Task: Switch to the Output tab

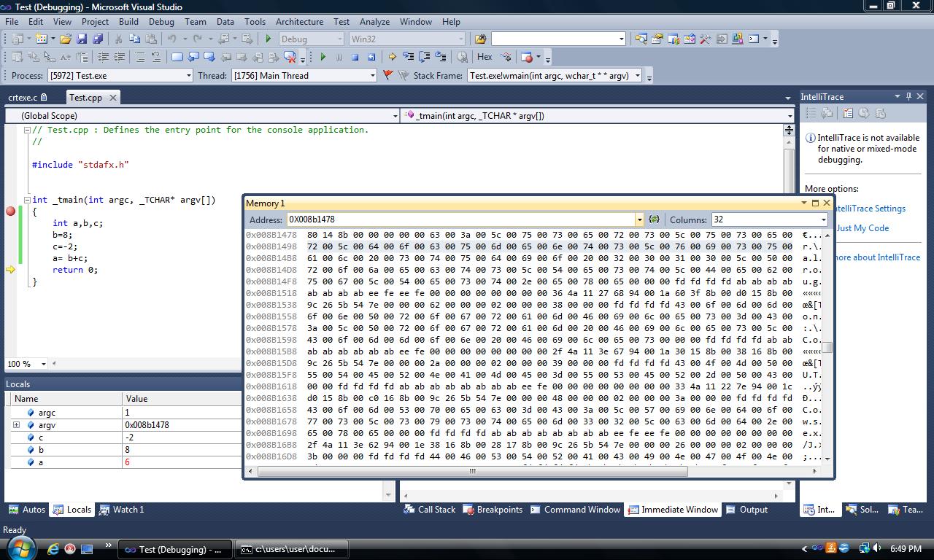Action: (x=746, y=510)
